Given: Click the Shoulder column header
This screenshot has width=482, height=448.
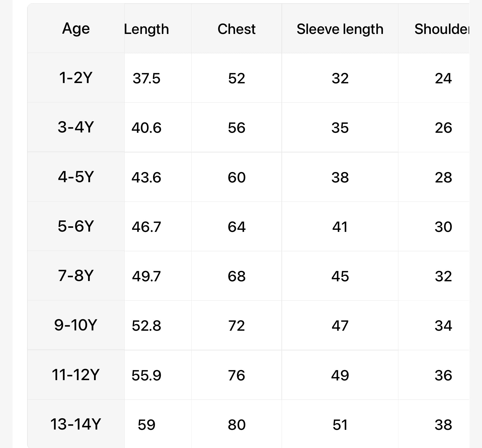Looking at the screenshot, I should pos(442,29).
